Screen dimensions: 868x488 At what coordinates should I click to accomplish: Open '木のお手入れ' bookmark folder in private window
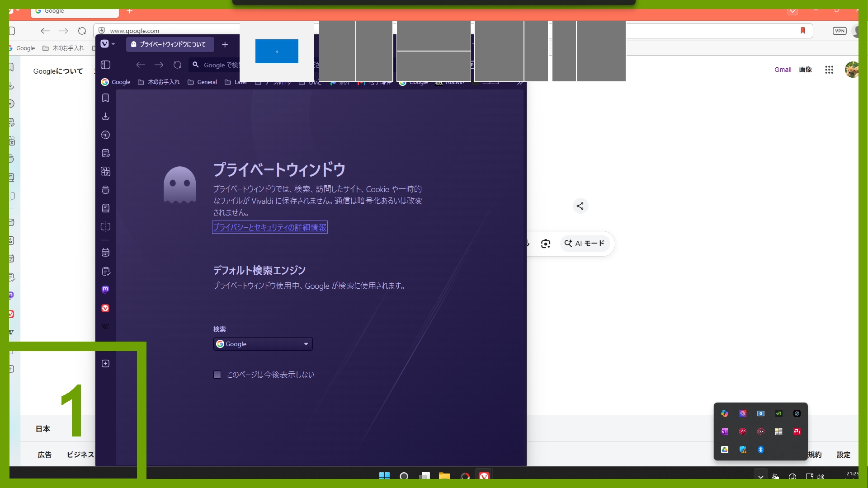159,82
